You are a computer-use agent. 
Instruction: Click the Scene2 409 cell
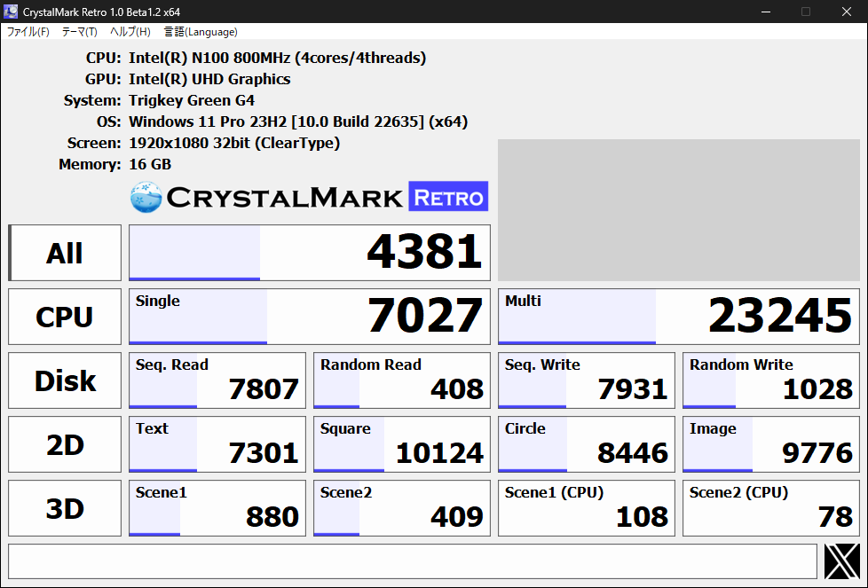pyautogui.click(x=402, y=508)
